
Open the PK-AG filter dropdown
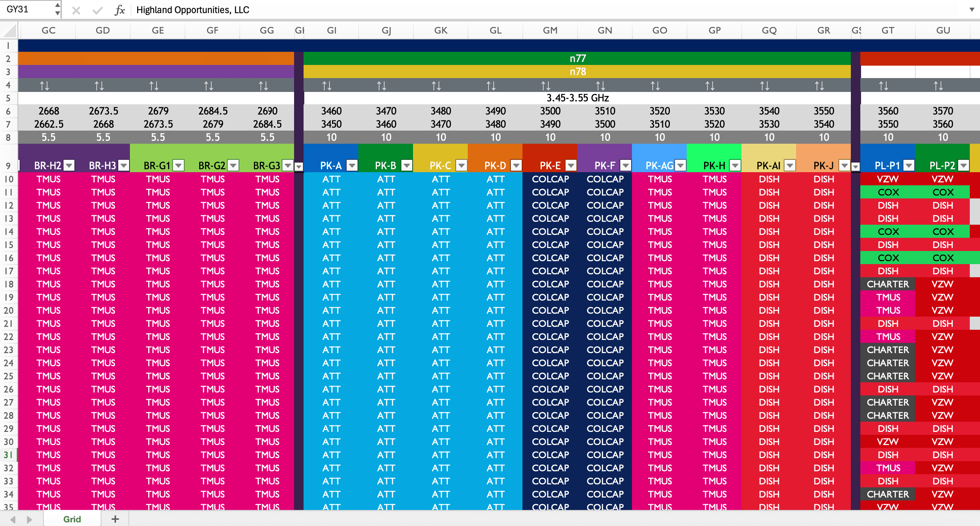680,166
